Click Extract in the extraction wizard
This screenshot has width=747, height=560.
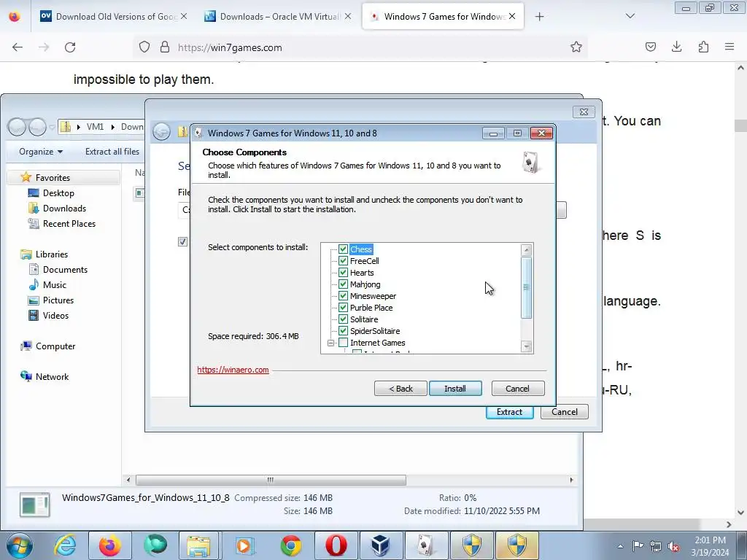point(509,412)
